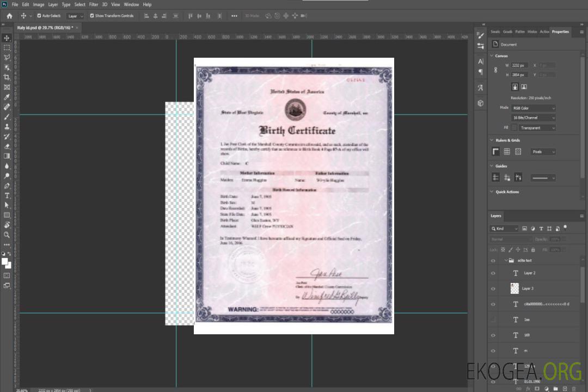Hide Layer 2 with its eye icon

493,273
